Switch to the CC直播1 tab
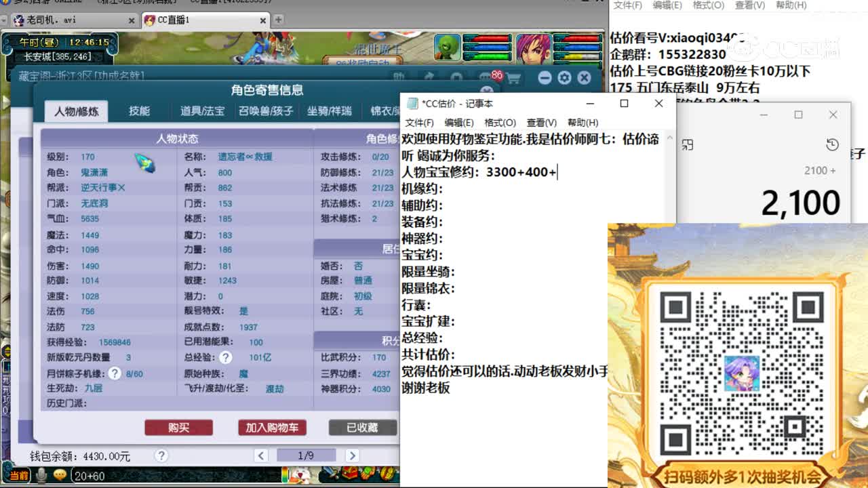Image resolution: width=868 pixels, height=488 pixels. click(x=206, y=20)
